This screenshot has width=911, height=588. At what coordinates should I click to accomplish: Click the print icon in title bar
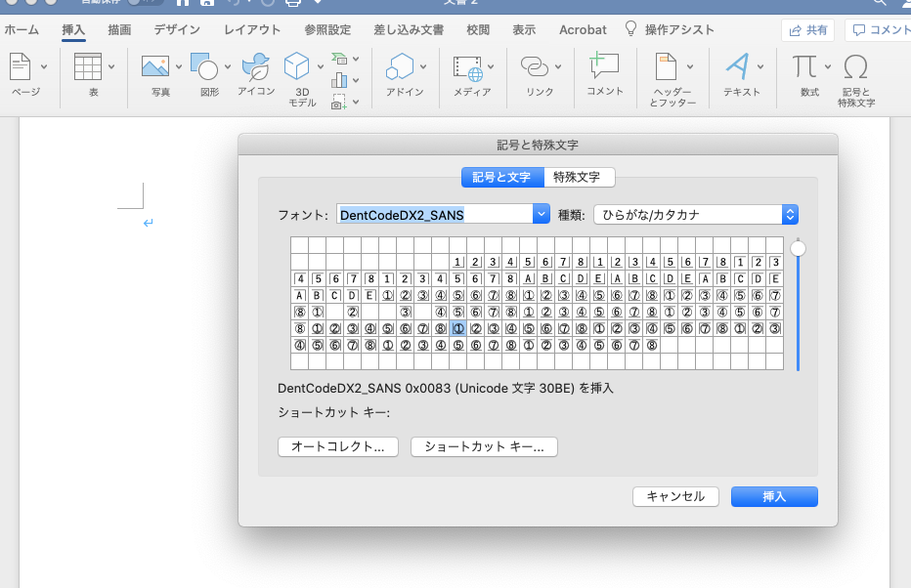pyautogui.click(x=293, y=3)
